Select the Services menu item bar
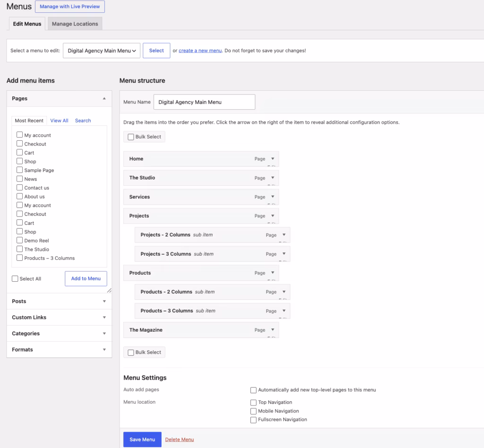484x448 pixels. click(201, 197)
